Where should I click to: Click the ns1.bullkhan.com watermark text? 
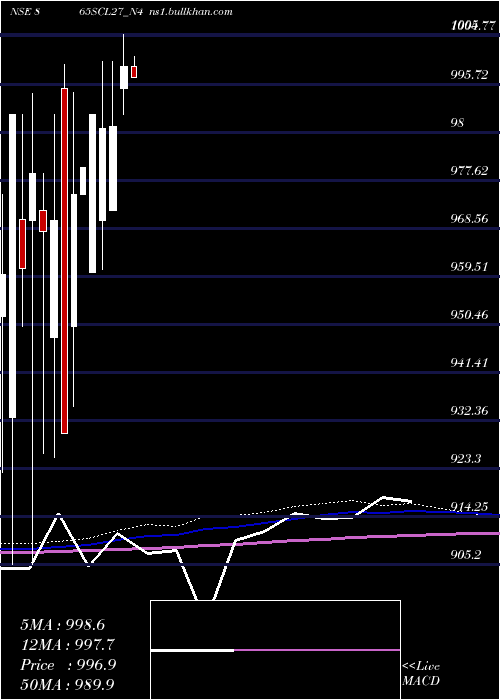point(191,12)
